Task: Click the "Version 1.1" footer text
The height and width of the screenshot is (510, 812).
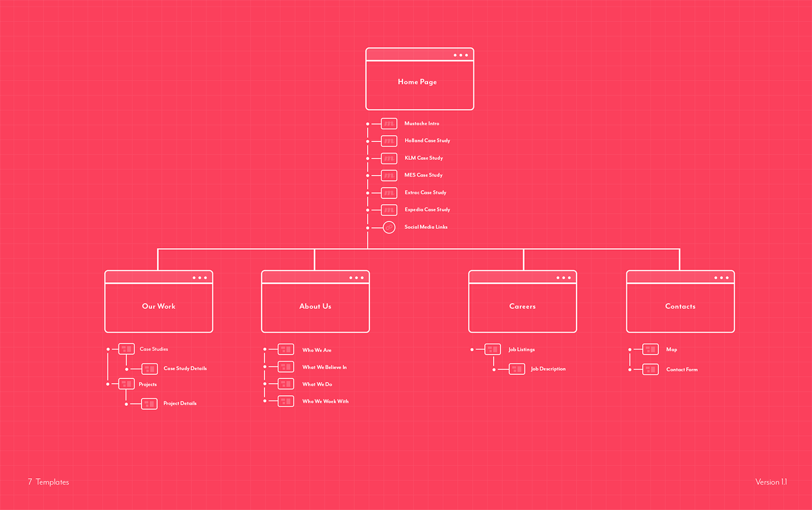Action: coord(771,482)
